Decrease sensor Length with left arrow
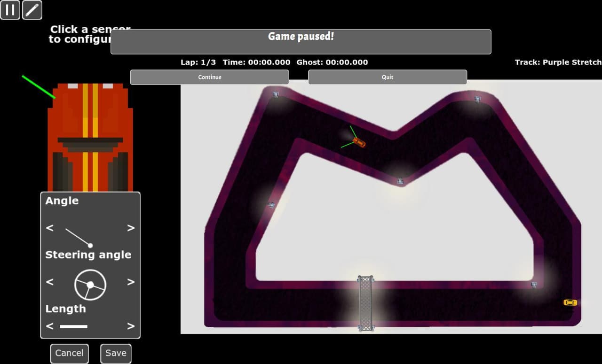This screenshot has height=364, width=602. pyautogui.click(x=50, y=326)
